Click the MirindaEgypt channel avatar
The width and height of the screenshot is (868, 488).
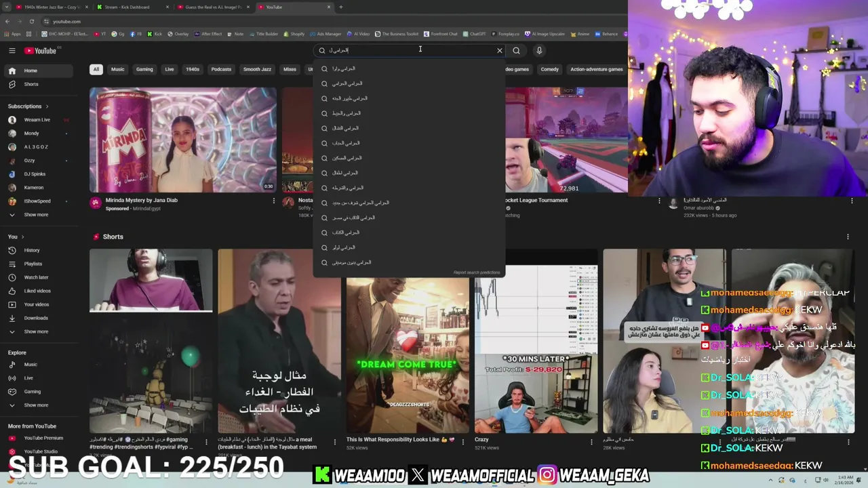(x=96, y=203)
